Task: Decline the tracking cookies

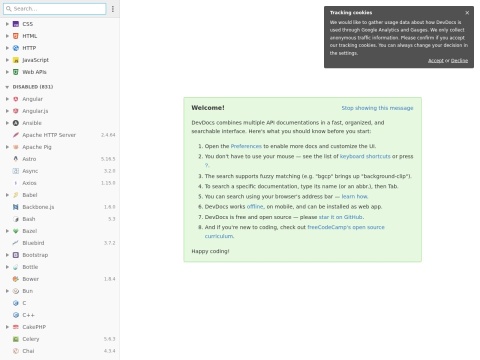Action: [x=459, y=61]
